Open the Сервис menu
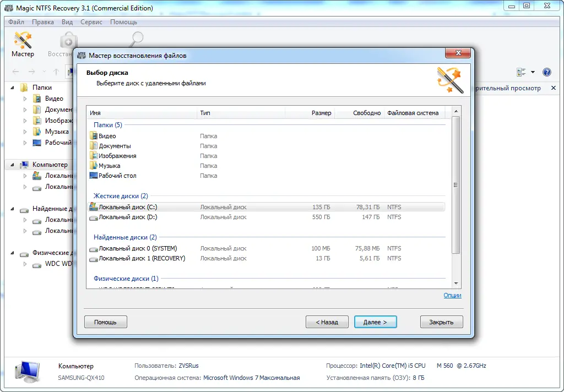 91,22
